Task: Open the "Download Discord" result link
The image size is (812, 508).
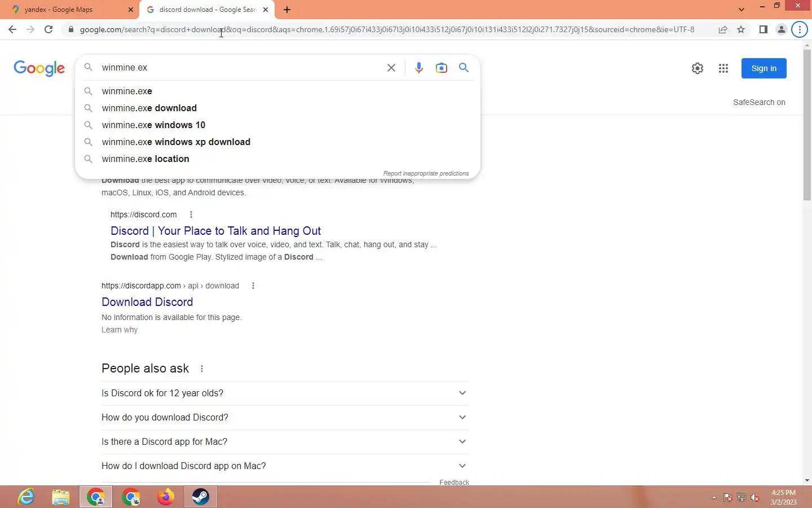Action: [x=147, y=302]
